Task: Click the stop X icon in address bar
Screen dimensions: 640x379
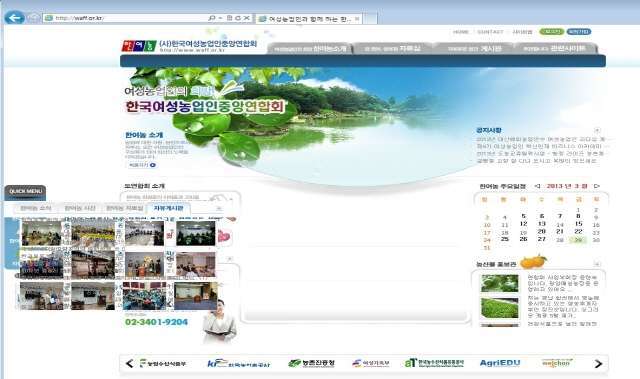Action: tap(247, 18)
